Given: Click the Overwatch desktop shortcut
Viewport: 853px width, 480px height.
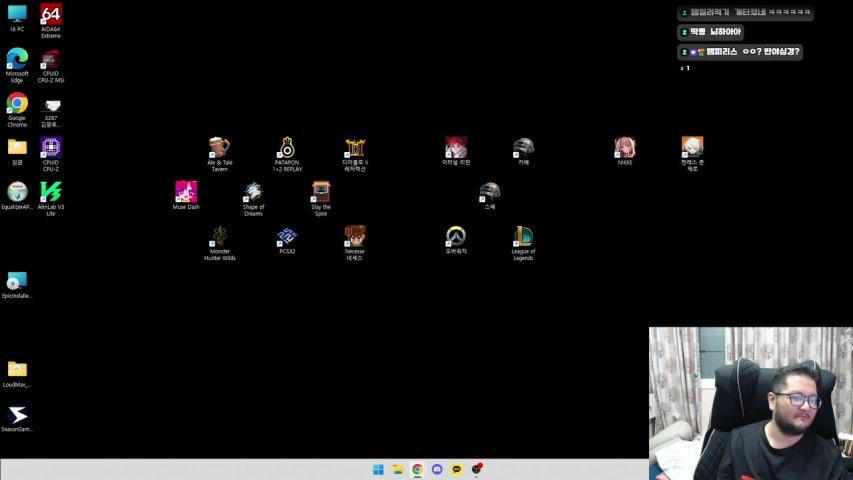Looking at the screenshot, I should (x=456, y=236).
